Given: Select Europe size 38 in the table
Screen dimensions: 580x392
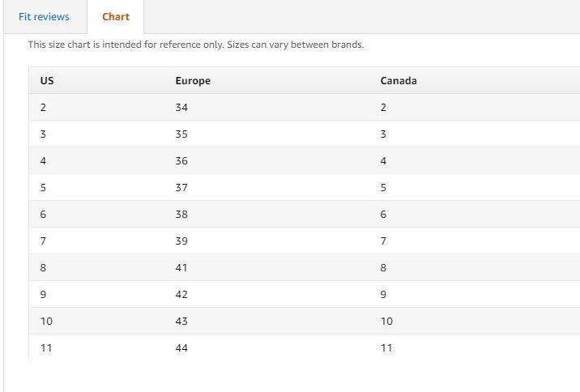Looking at the screenshot, I should point(181,215).
